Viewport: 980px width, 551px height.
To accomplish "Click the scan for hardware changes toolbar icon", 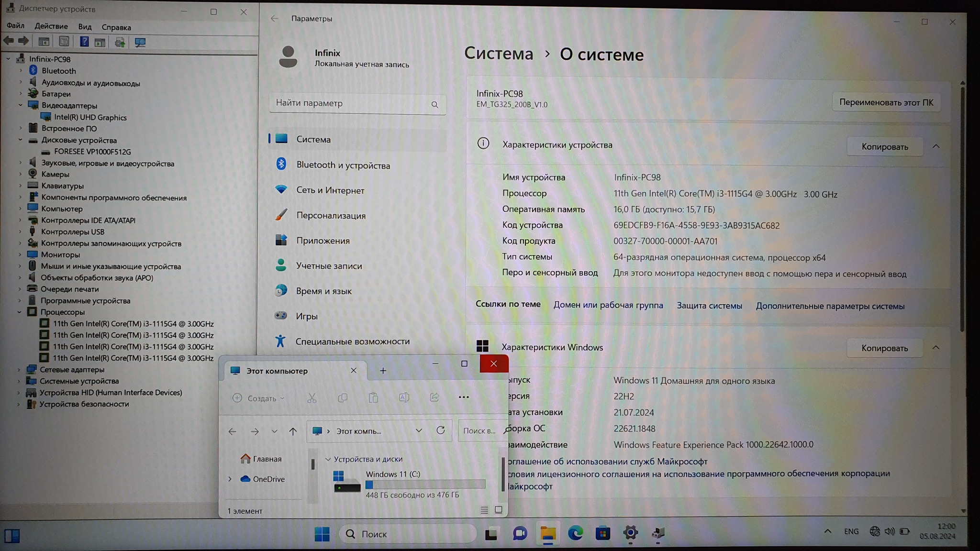I will coord(140,43).
